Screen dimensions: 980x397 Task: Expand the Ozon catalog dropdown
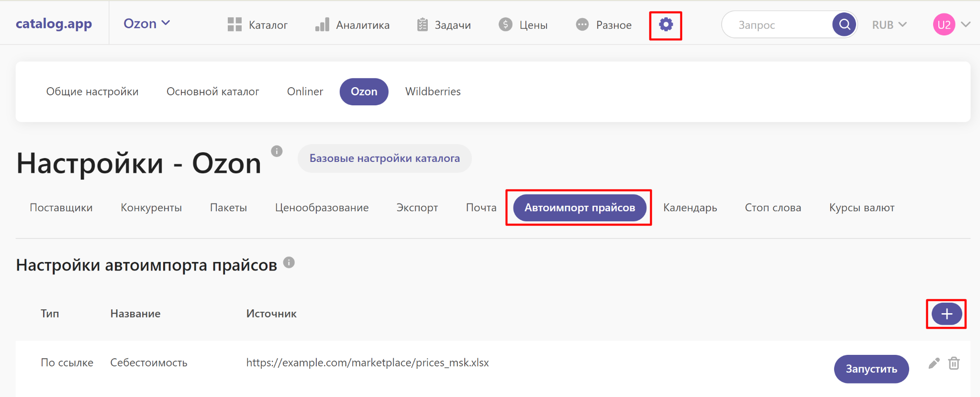click(x=146, y=23)
